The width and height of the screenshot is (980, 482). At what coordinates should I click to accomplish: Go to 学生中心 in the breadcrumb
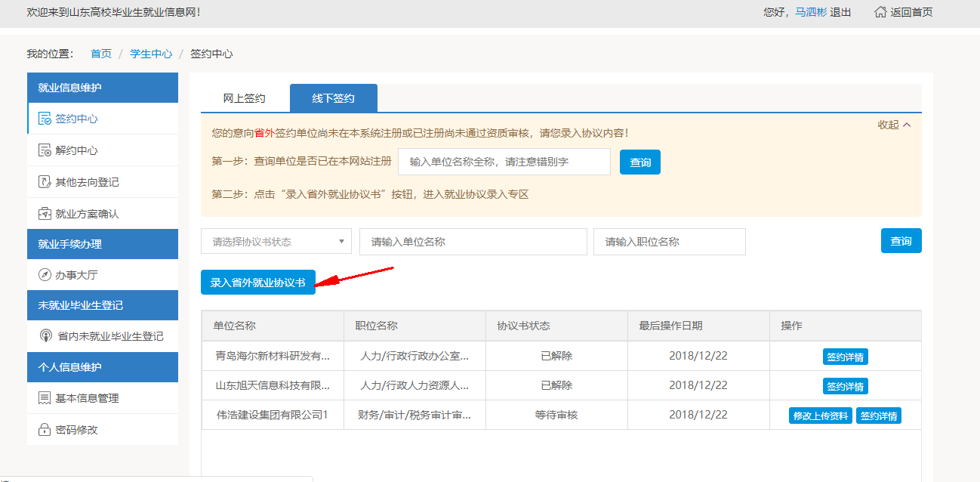tap(151, 54)
